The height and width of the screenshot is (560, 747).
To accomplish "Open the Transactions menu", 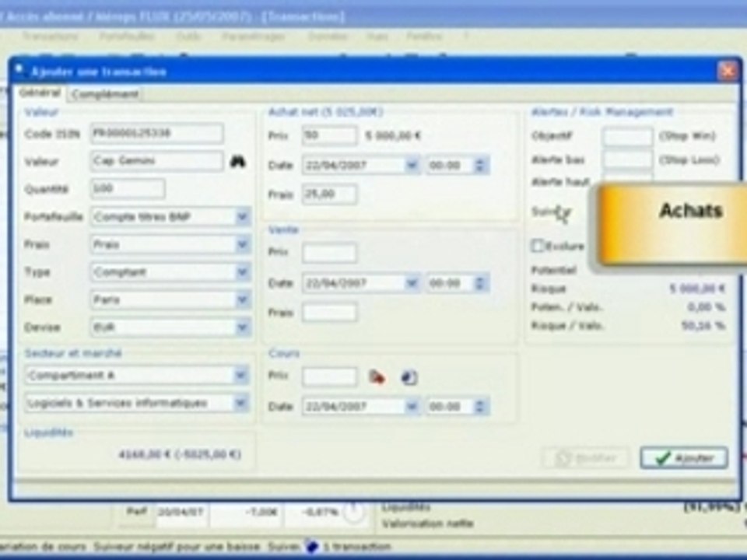I will tap(50, 37).
